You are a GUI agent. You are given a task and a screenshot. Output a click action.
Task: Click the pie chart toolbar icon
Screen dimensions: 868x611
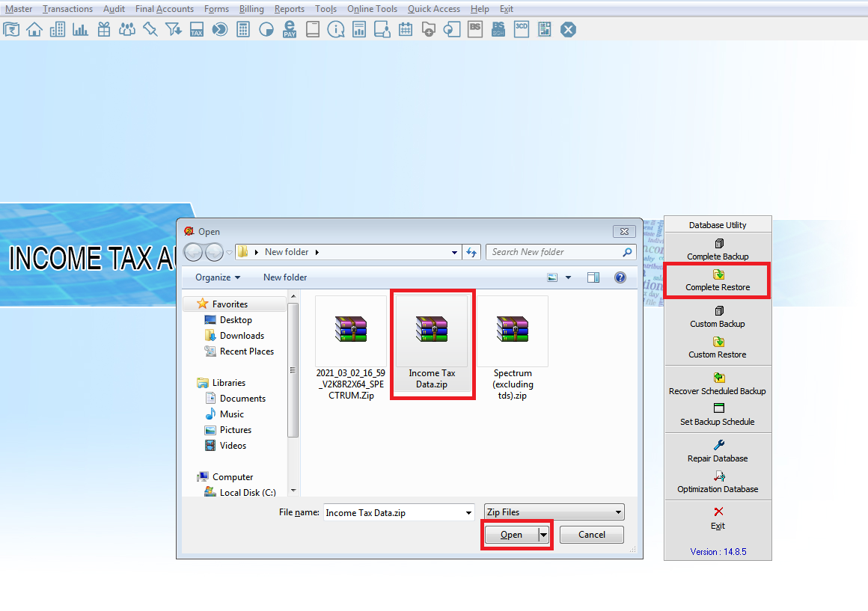pyautogui.click(x=266, y=29)
